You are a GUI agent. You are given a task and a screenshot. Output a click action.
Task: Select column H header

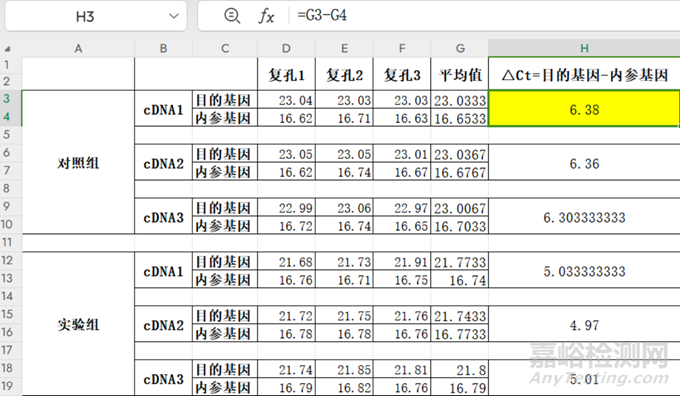584,48
